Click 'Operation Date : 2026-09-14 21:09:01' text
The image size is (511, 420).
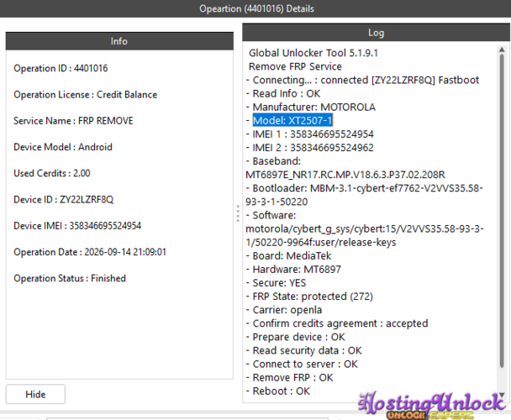tap(90, 252)
